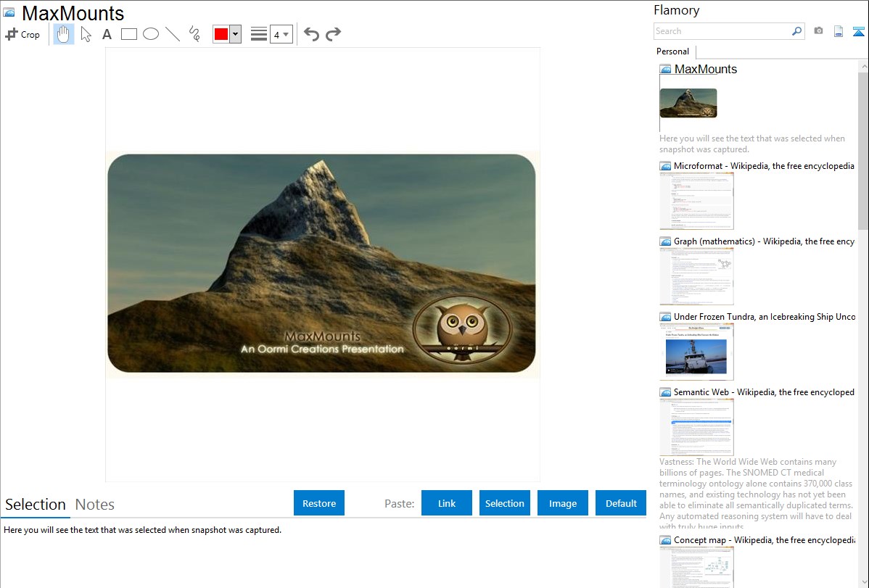The width and height of the screenshot is (869, 588).
Task: Click the MaxMounts mountain image on canvas
Action: (321, 263)
